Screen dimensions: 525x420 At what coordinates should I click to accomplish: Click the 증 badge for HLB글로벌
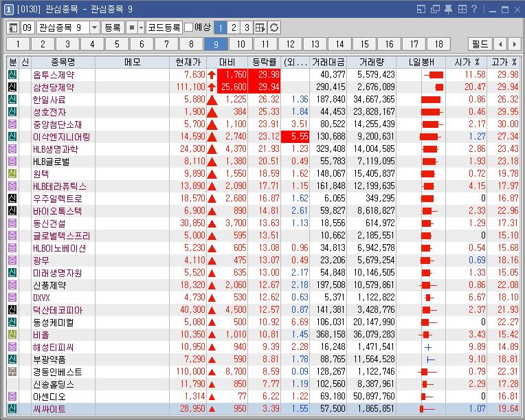coord(12,161)
